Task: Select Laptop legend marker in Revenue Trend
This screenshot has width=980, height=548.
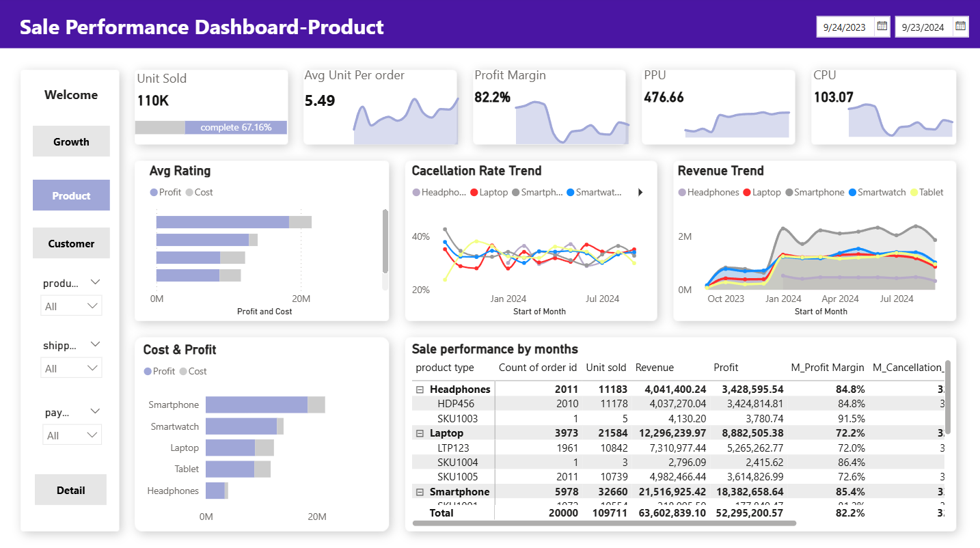Action: click(747, 193)
